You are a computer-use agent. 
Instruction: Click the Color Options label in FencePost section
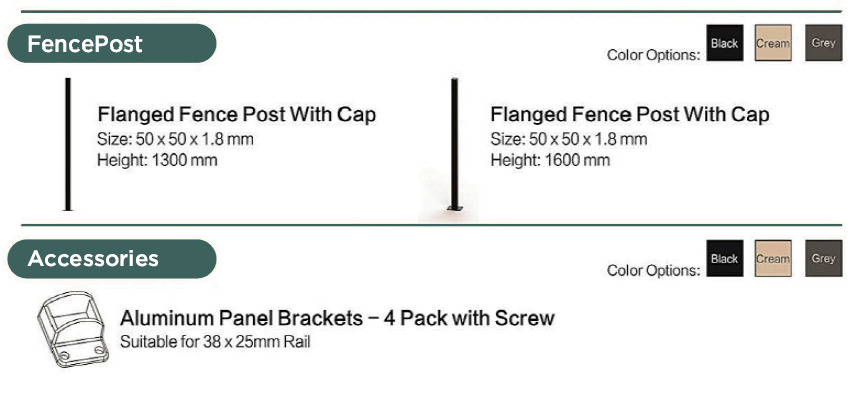click(x=654, y=55)
